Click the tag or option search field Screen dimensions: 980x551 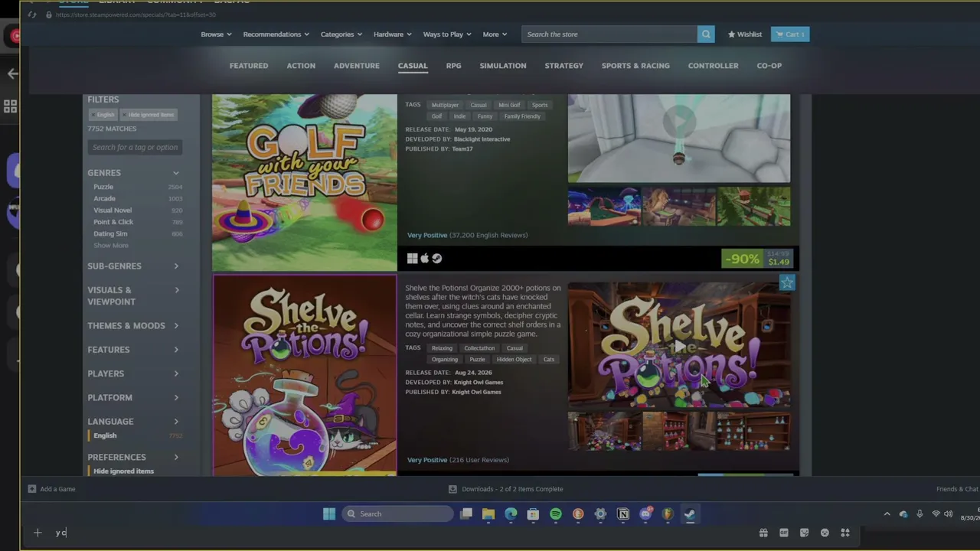[x=135, y=148]
